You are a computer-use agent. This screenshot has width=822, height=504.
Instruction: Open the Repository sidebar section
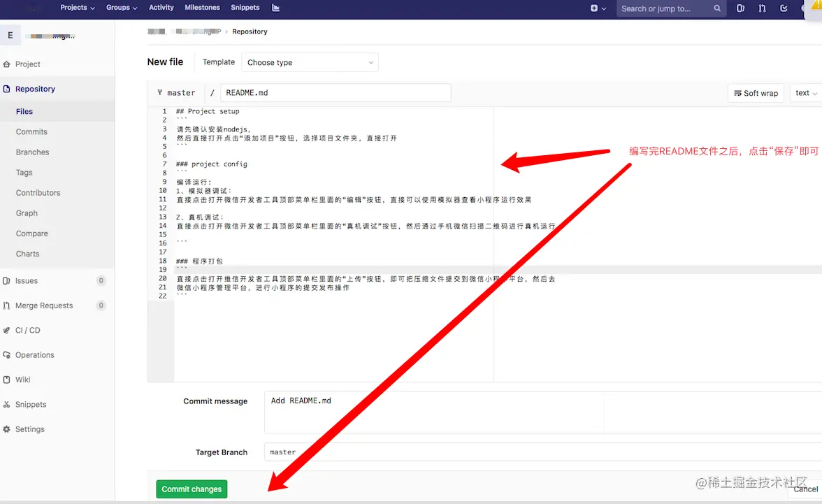point(35,89)
